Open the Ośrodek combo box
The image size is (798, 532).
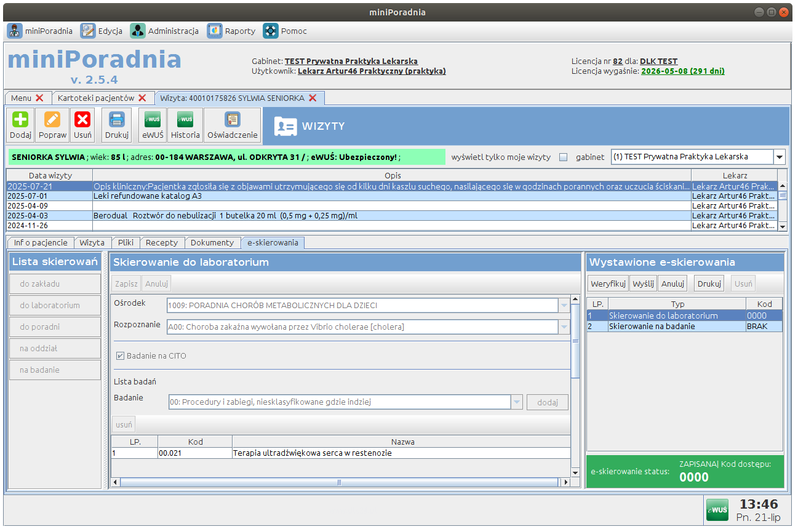(x=564, y=306)
